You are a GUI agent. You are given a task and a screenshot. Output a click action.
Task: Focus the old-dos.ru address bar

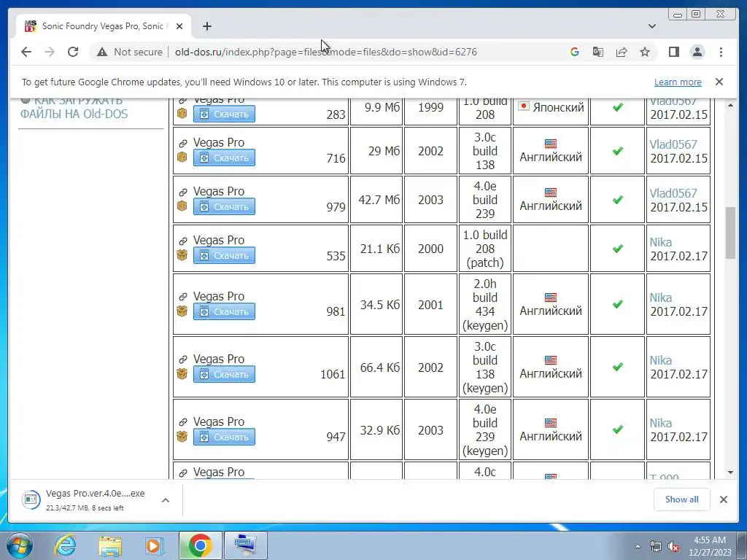tap(325, 52)
